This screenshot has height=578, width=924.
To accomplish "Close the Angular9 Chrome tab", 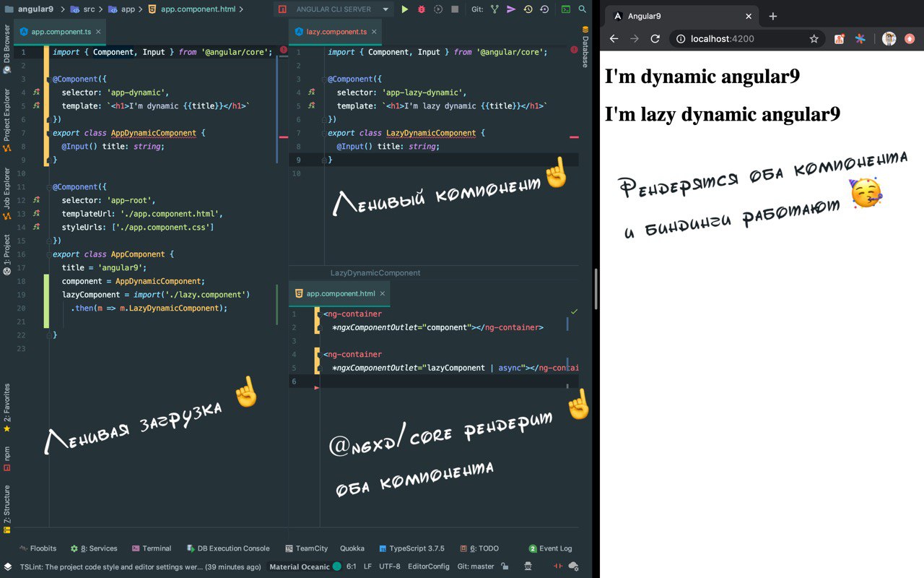I will click(x=749, y=16).
